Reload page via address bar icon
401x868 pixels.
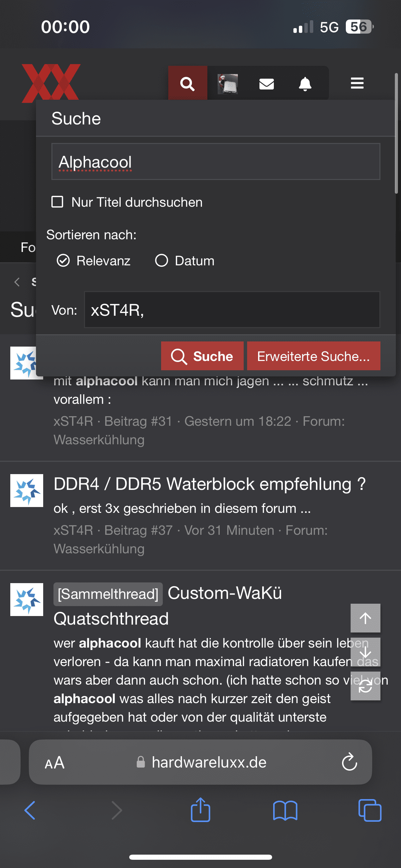click(350, 762)
